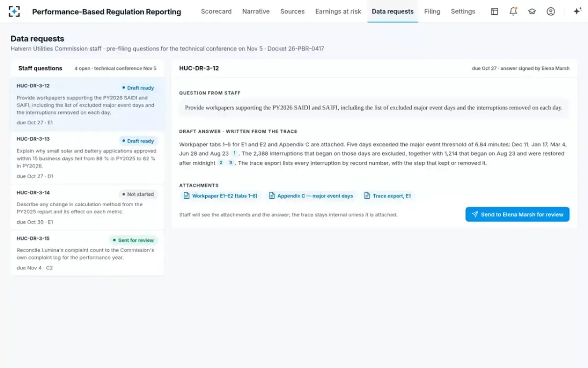Click the app logo icon
The image size is (588, 368).
point(15,11)
